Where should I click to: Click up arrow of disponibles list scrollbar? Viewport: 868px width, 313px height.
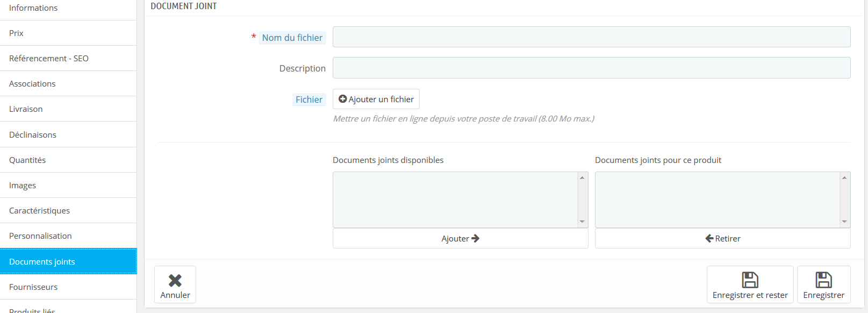(582, 177)
